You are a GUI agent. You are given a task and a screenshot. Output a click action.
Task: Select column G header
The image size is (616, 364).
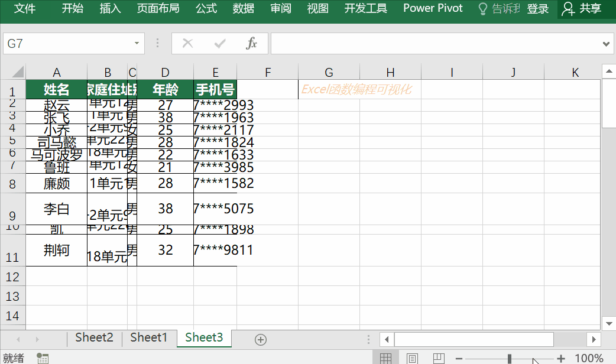click(x=329, y=72)
